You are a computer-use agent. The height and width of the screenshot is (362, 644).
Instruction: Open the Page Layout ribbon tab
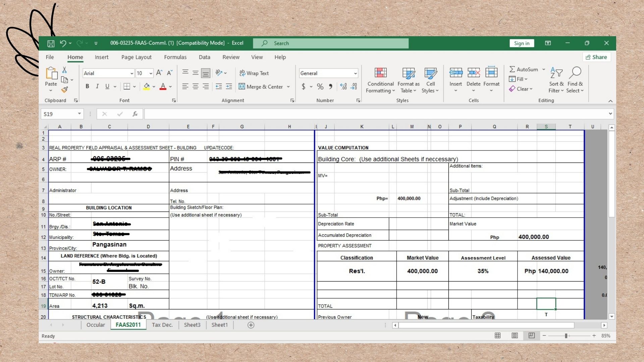point(136,57)
